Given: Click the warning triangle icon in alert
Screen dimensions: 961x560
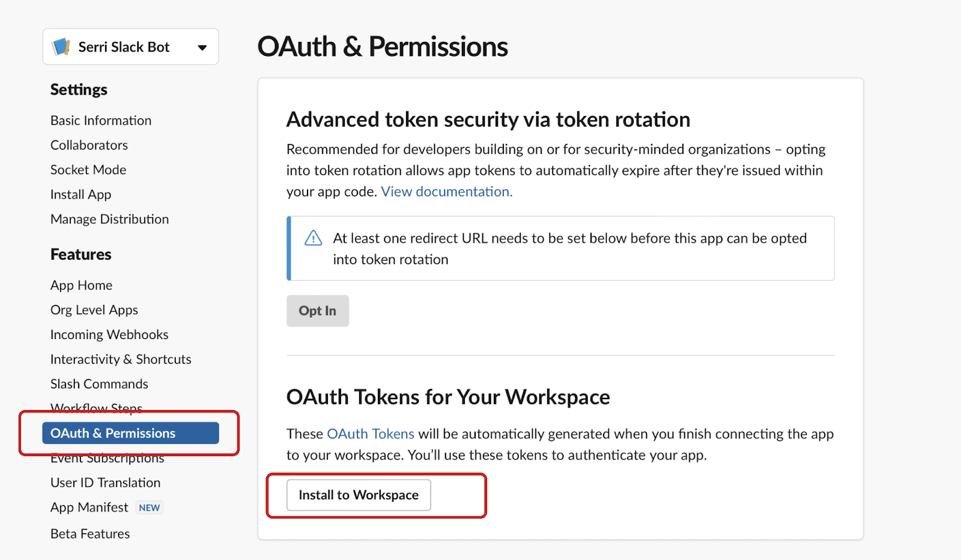Looking at the screenshot, I should tap(313, 238).
